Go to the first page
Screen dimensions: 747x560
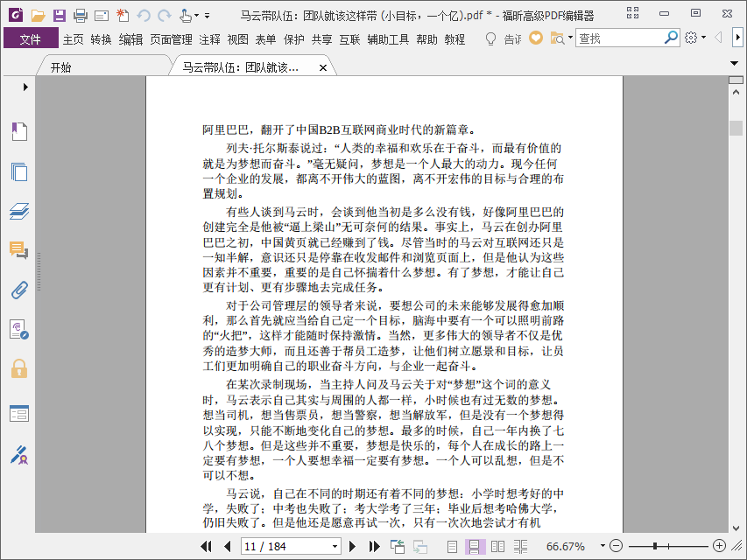coord(207,546)
